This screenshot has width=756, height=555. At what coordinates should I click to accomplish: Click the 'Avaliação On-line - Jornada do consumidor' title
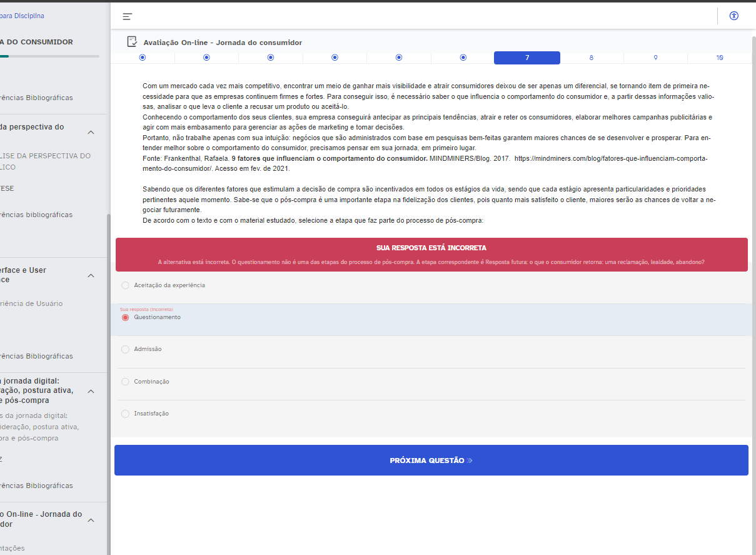click(x=223, y=43)
